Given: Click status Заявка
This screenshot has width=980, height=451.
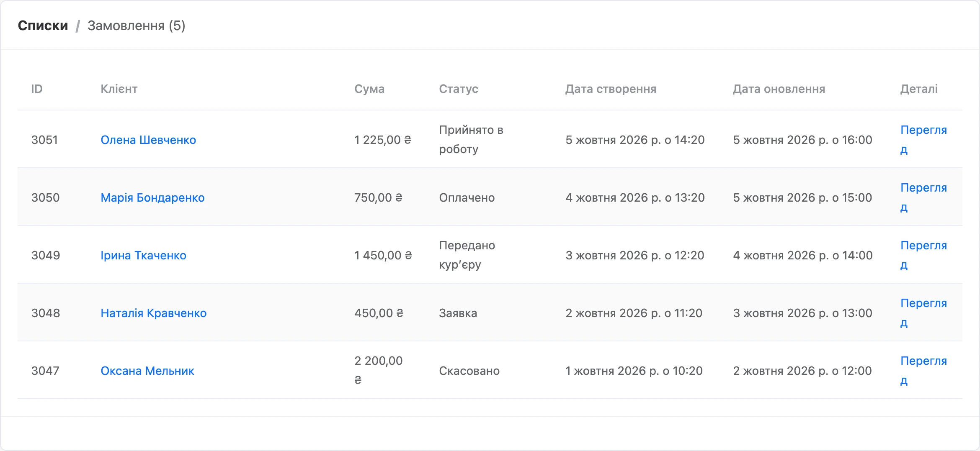Looking at the screenshot, I should 458,313.
